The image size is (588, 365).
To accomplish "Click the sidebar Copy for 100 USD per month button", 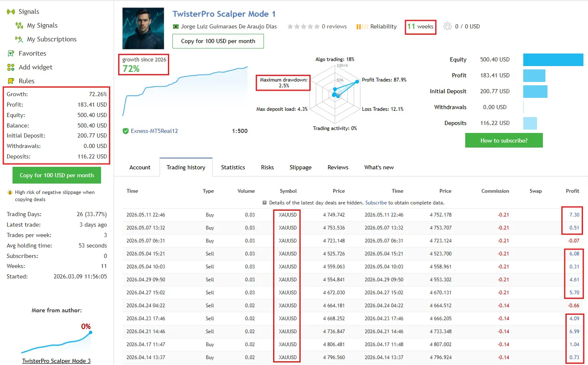I will [x=57, y=175].
